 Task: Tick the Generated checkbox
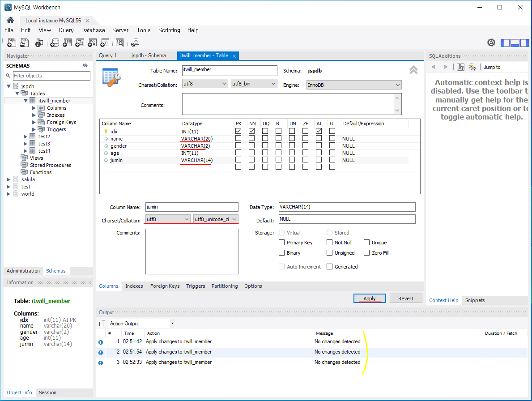[329, 266]
